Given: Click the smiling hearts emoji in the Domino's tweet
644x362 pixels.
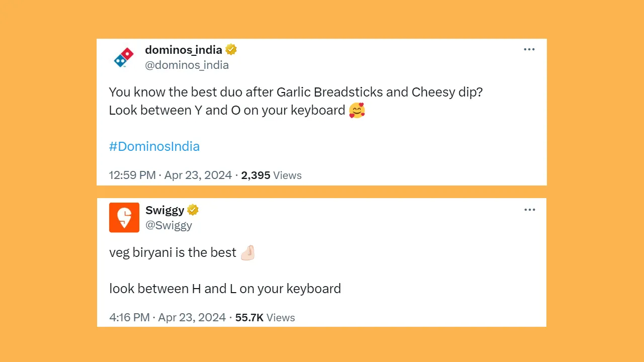Looking at the screenshot, I should click(357, 110).
